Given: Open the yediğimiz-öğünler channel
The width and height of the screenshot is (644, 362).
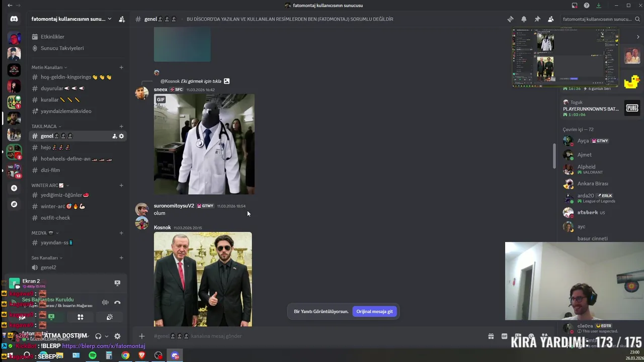Looking at the screenshot, I should 76,195.
